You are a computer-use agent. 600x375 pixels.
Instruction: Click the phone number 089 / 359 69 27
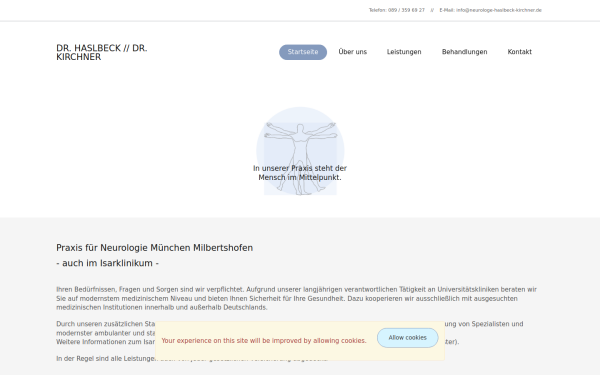(406, 10)
